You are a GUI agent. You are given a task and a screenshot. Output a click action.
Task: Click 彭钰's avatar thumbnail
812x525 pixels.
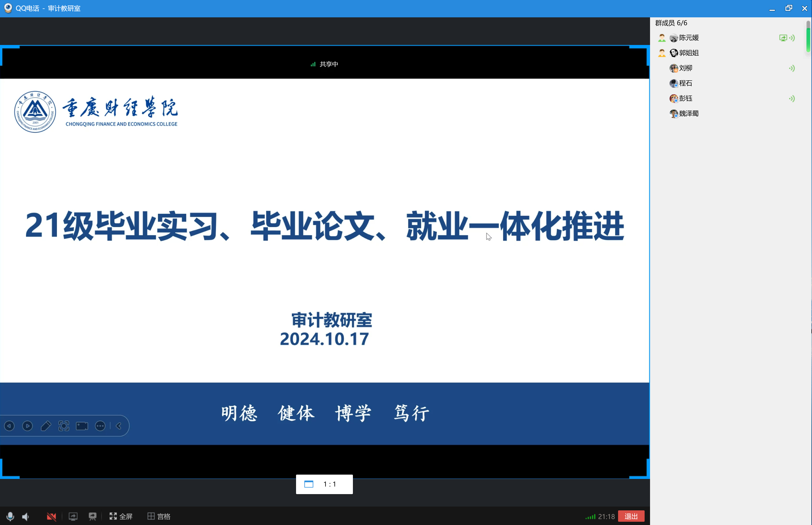(674, 99)
